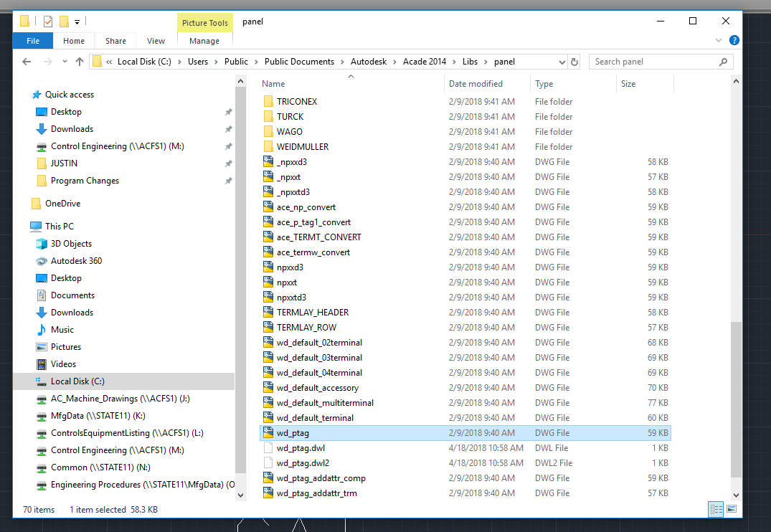
Task: Open the Manage tab under Picture Tools
Action: 204,41
